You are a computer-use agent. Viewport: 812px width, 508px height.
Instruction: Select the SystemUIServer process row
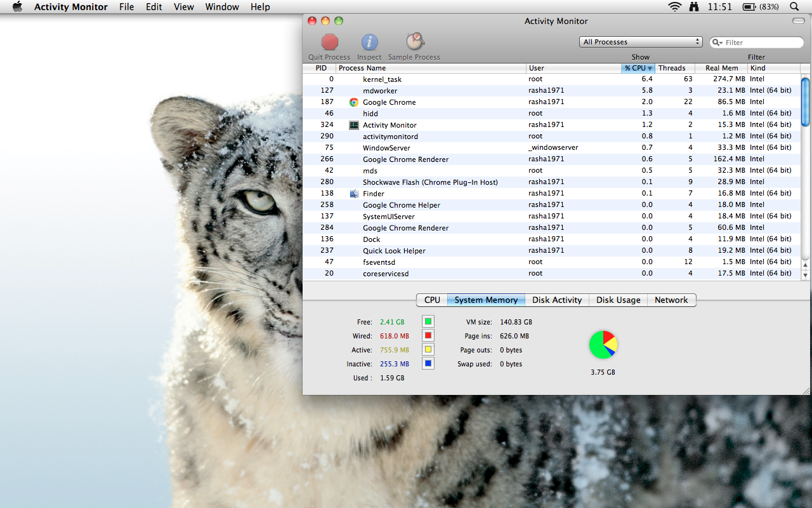551,217
